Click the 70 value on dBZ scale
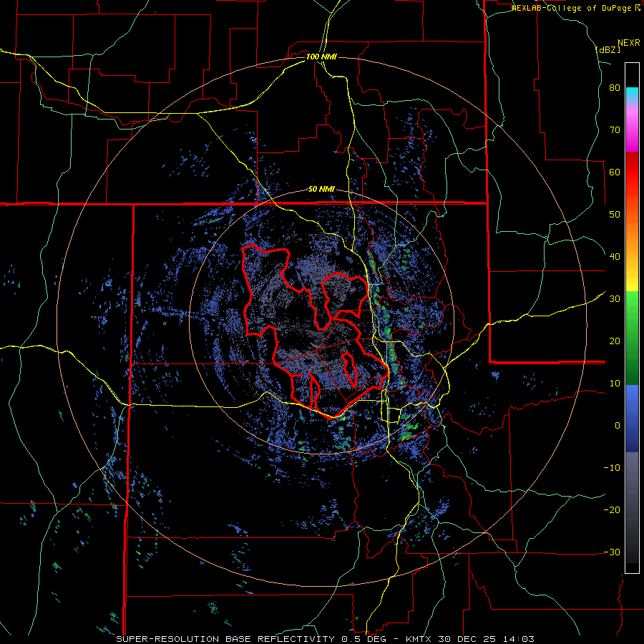Screen dimensions: 644x644 (615, 130)
